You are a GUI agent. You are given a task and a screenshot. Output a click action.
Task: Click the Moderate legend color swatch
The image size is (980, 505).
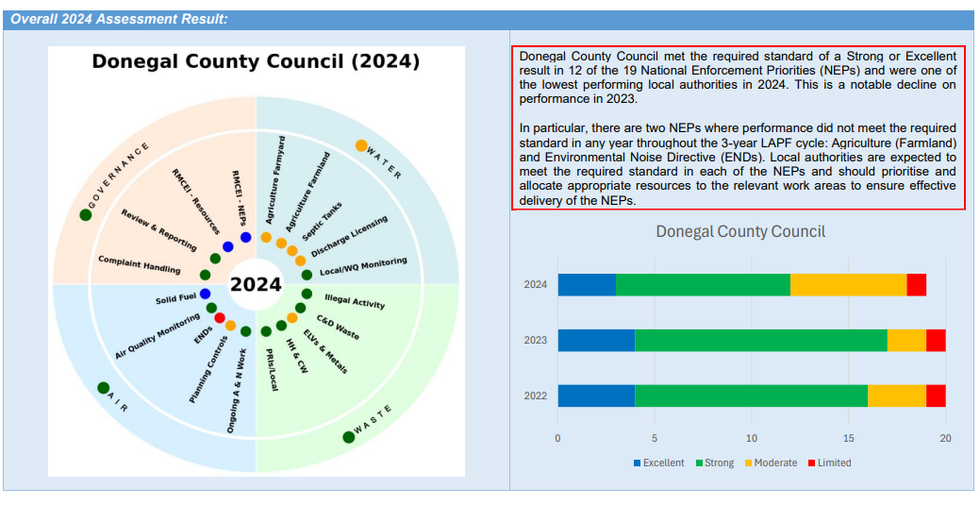coord(750,463)
